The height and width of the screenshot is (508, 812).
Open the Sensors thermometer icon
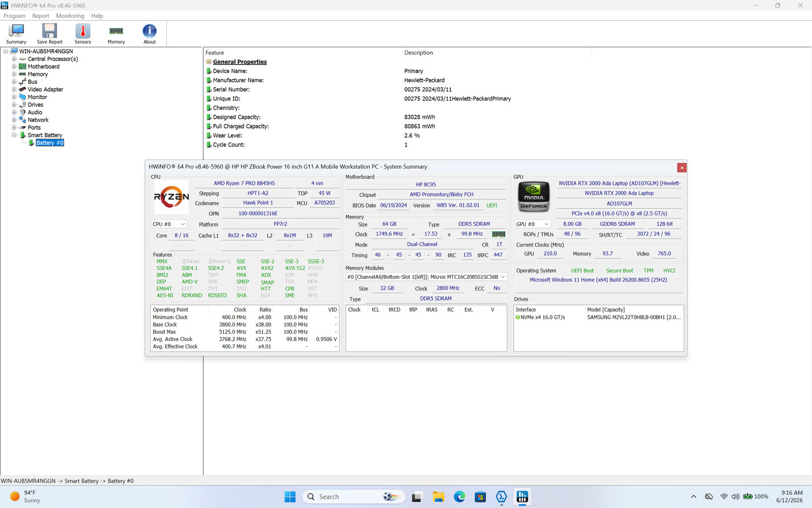pos(83,34)
